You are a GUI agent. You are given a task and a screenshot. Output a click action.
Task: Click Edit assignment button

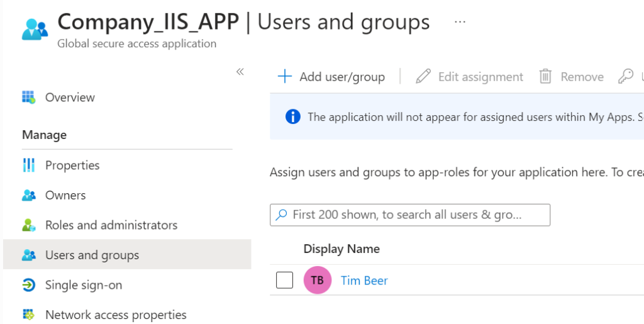469,76
